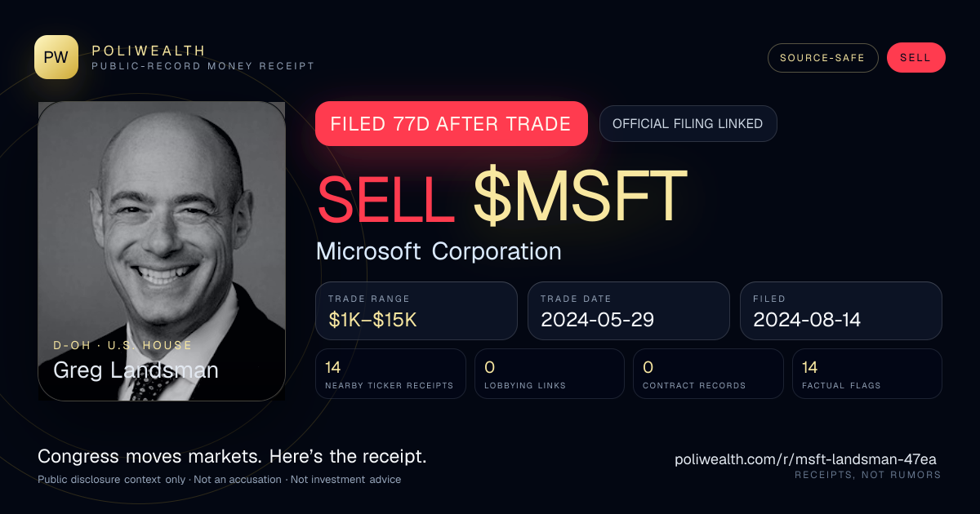Image resolution: width=980 pixels, height=514 pixels.
Task: Open the Trade Range $1K–$15K card
Action: 416,311
